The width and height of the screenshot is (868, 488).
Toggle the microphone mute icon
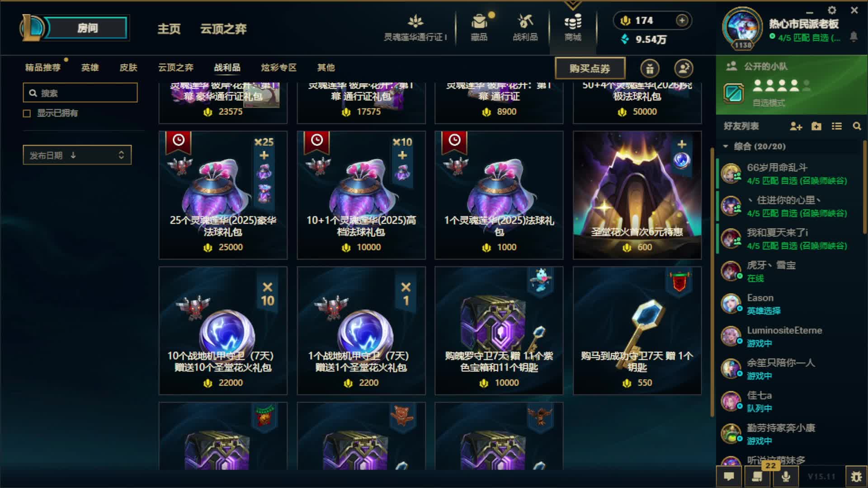(786, 477)
